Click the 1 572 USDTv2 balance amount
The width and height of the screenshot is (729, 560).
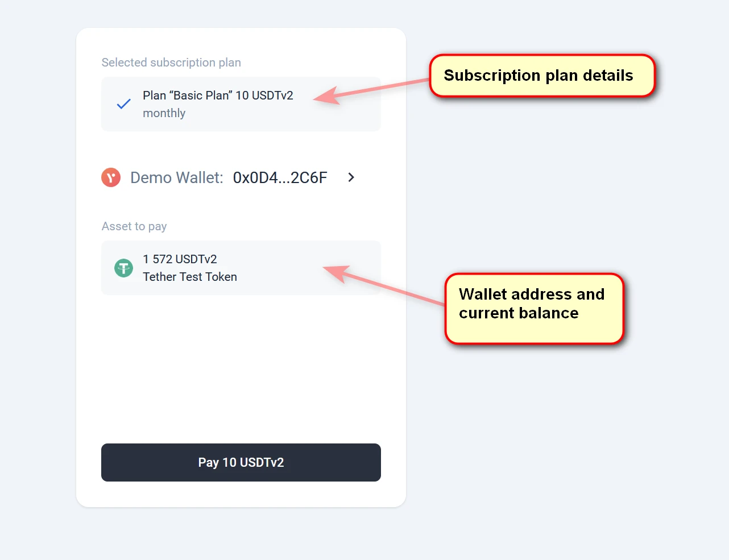coord(180,259)
